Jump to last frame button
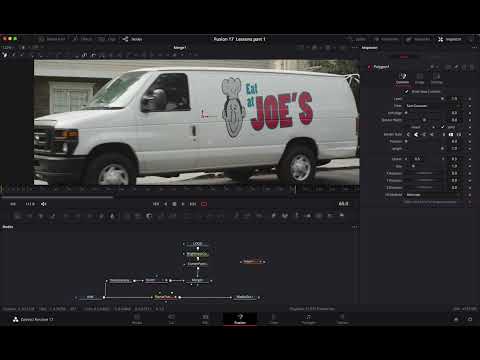The image size is (480, 360). [x=193, y=204]
